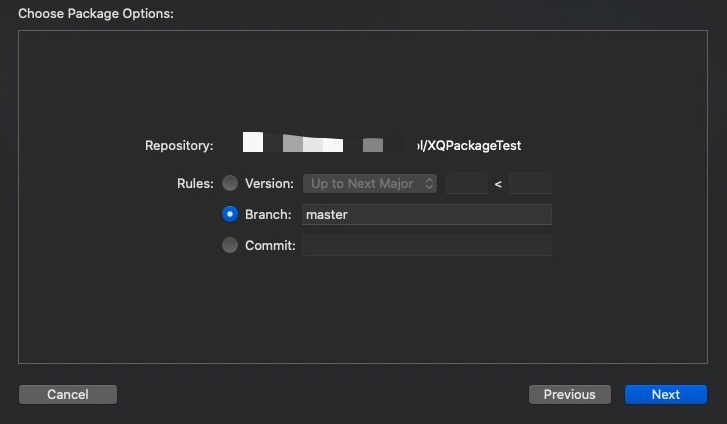Click the Repository: label
The height and width of the screenshot is (424, 727).
click(x=179, y=146)
